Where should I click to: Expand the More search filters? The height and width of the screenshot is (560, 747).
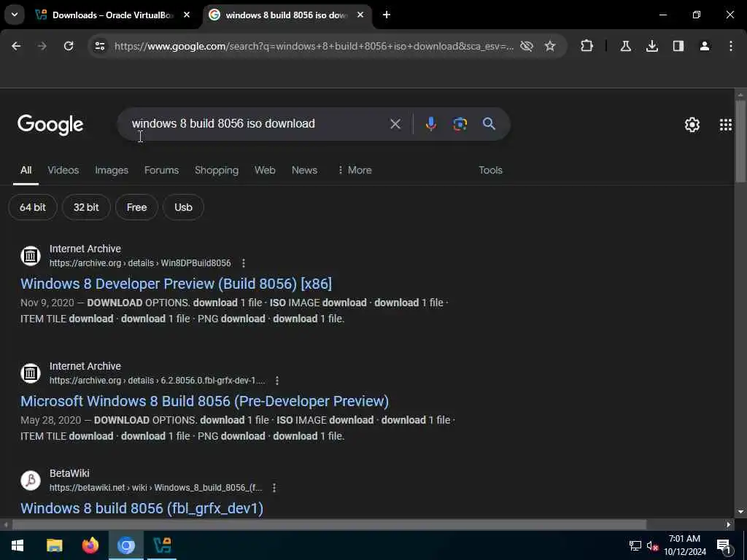(355, 171)
